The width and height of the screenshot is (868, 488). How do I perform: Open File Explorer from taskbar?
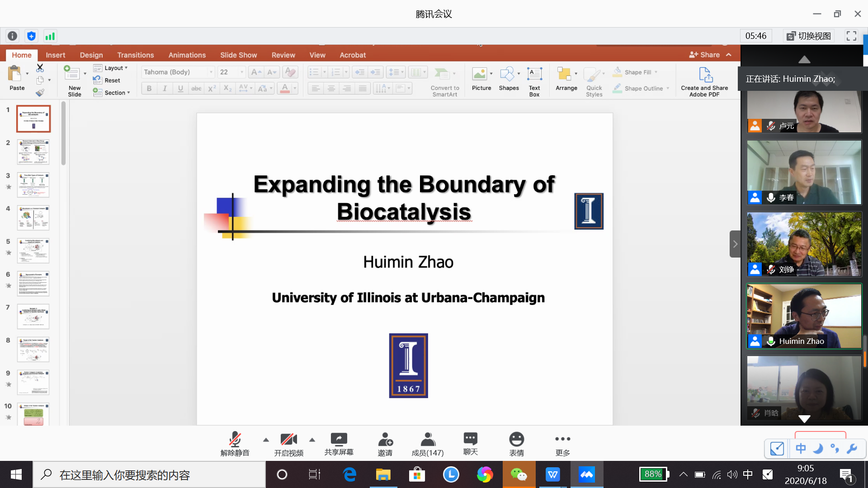pyautogui.click(x=383, y=474)
